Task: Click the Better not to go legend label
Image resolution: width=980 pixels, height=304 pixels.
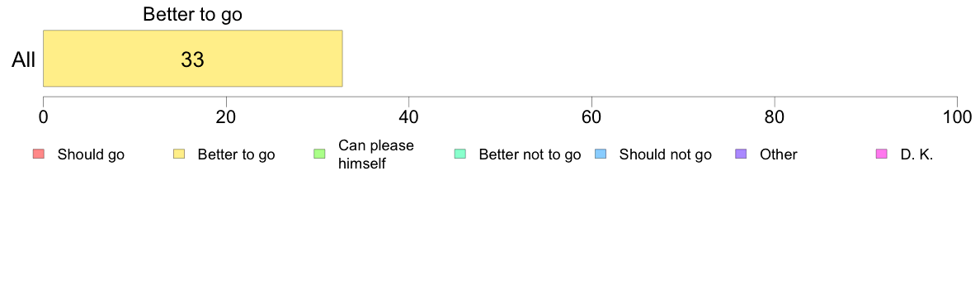Action: click(x=530, y=155)
